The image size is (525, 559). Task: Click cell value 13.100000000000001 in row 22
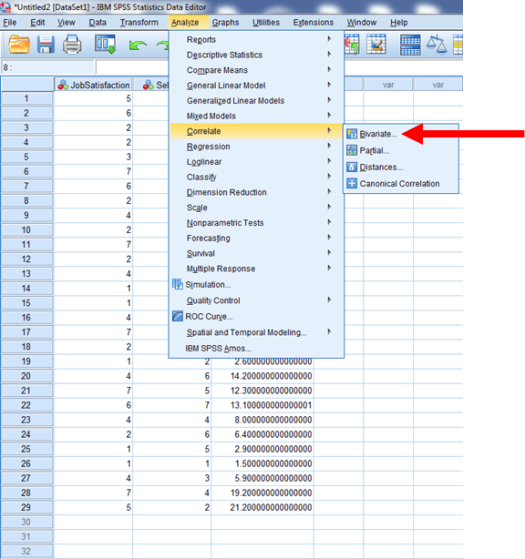262,405
